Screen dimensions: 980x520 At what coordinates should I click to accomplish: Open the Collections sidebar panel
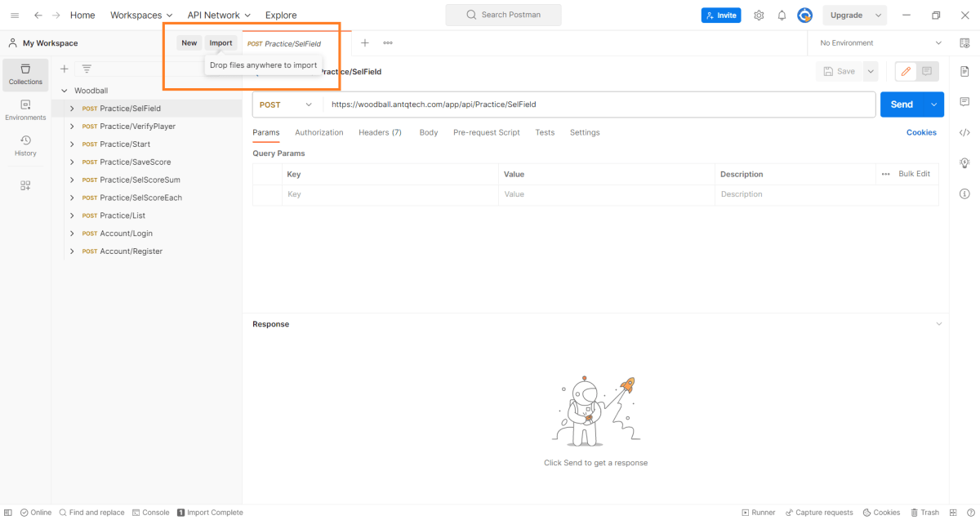click(x=25, y=74)
